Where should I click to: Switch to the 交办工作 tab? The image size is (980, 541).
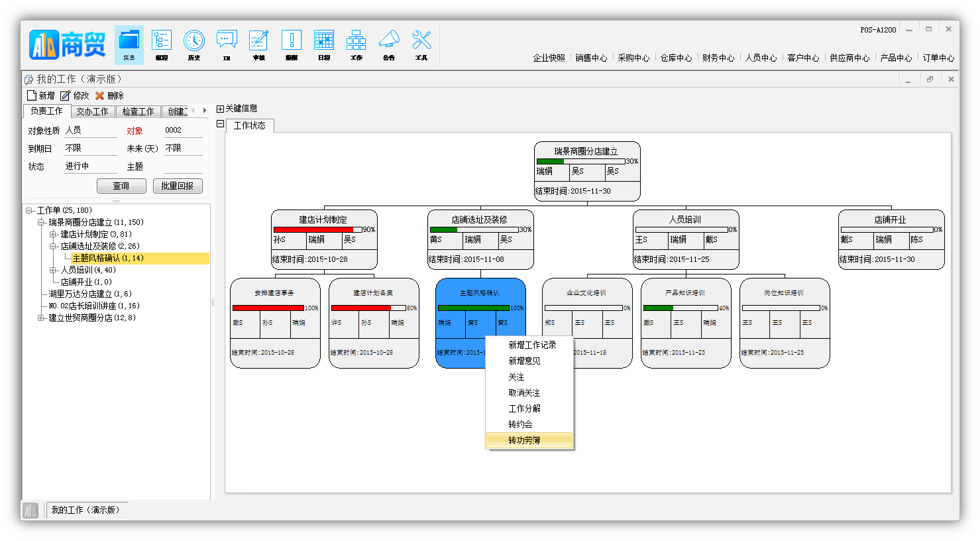click(92, 111)
